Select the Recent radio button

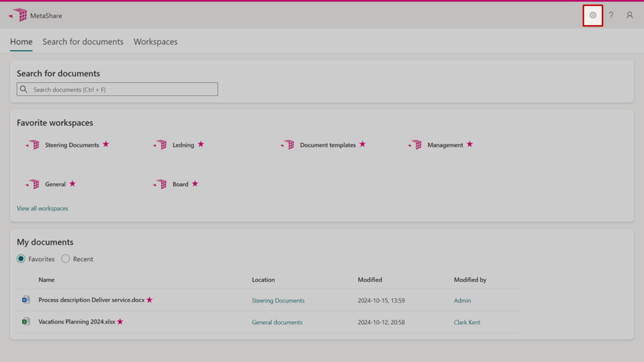point(65,259)
